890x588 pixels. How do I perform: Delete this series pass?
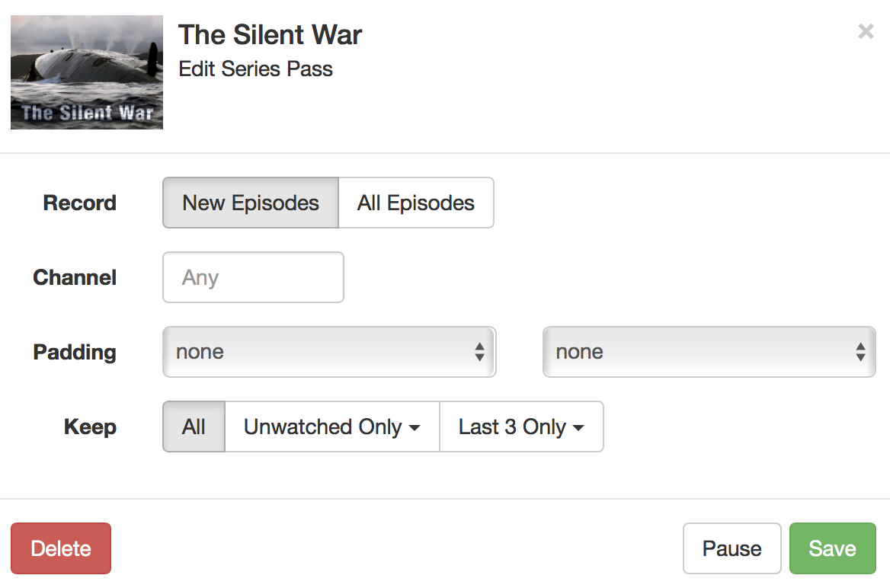pyautogui.click(x=61, y=548)
